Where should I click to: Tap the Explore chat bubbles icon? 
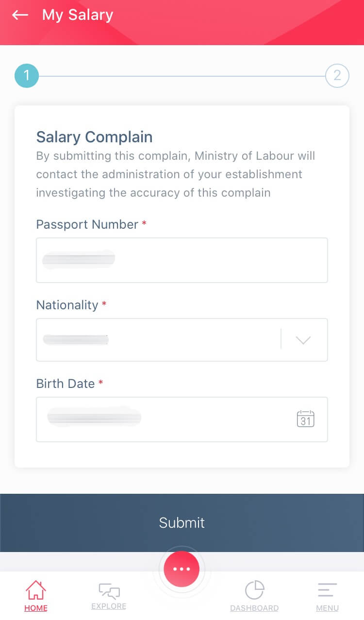(x=109, y=591)
